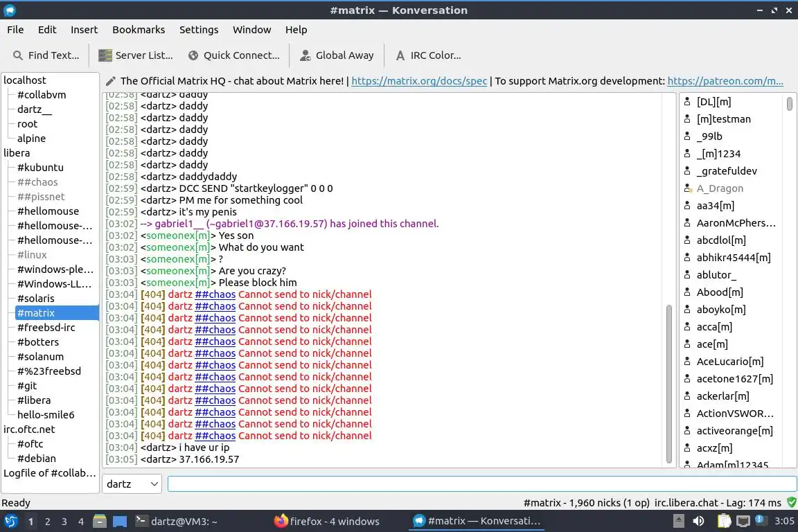This screenshot has width=798, height=532.
Task: Switch to #debian channel
Action: (37, 458)
